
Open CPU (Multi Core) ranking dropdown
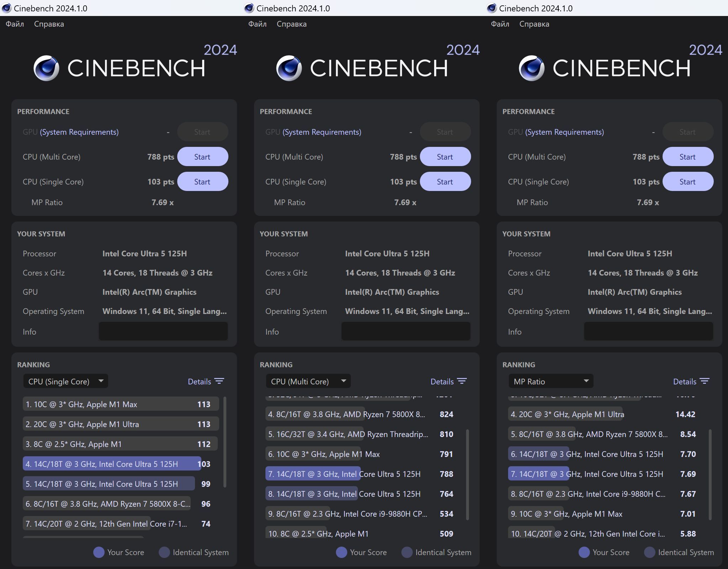[308, 381]
